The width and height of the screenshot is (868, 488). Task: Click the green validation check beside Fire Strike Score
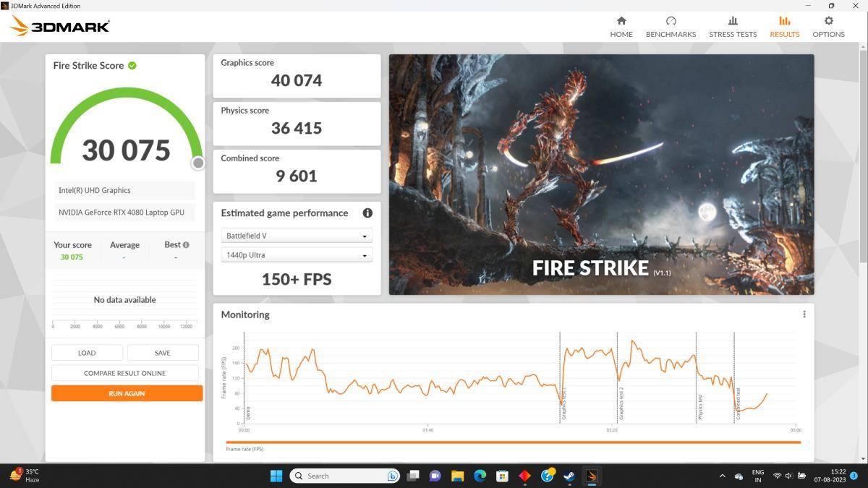click(x=132, y=66)
